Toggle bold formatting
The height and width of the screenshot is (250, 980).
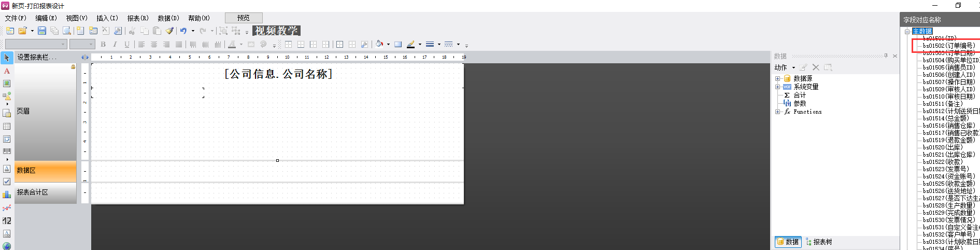(x=103, y=45)
